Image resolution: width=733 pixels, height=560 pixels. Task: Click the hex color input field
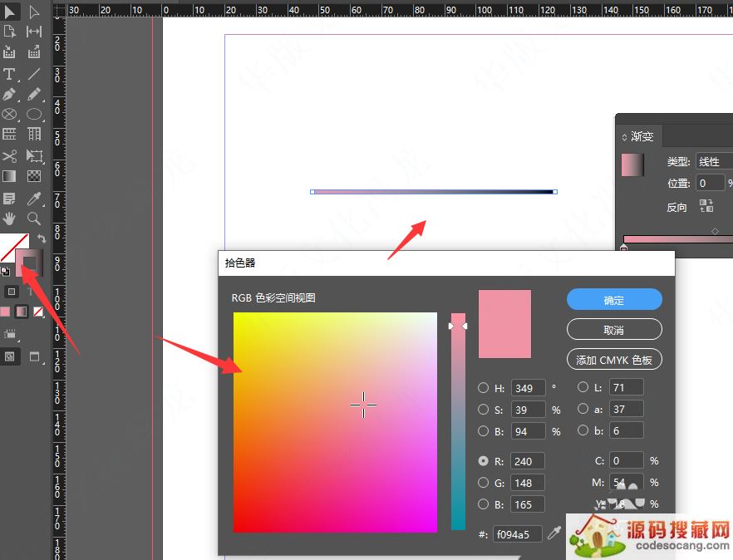coord(517,534)
